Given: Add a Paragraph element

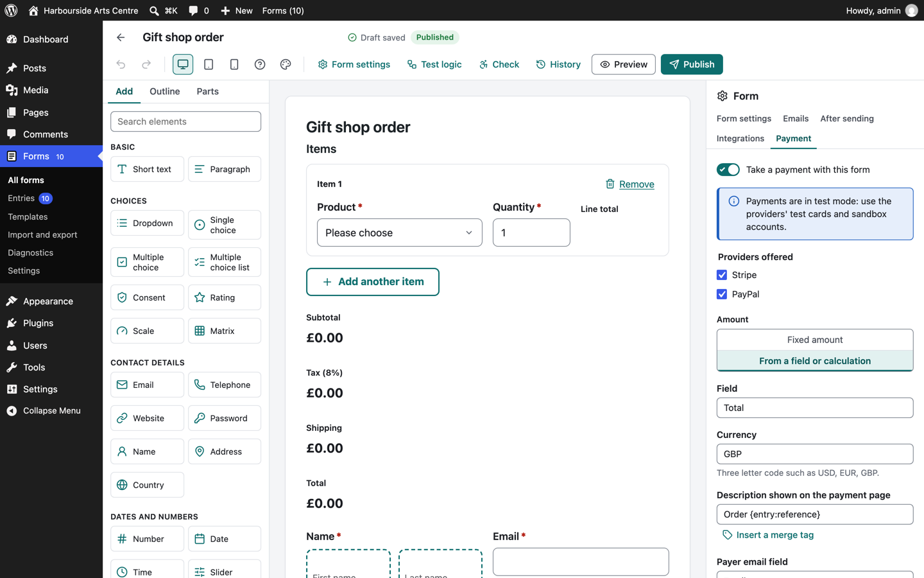Looking at the screenshot, I should [x=225, y=169].
